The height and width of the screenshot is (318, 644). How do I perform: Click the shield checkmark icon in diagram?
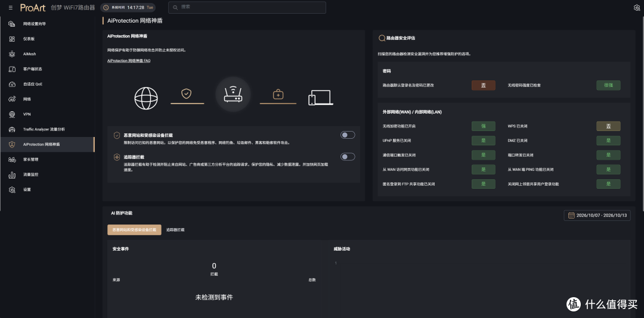[187, 94]
